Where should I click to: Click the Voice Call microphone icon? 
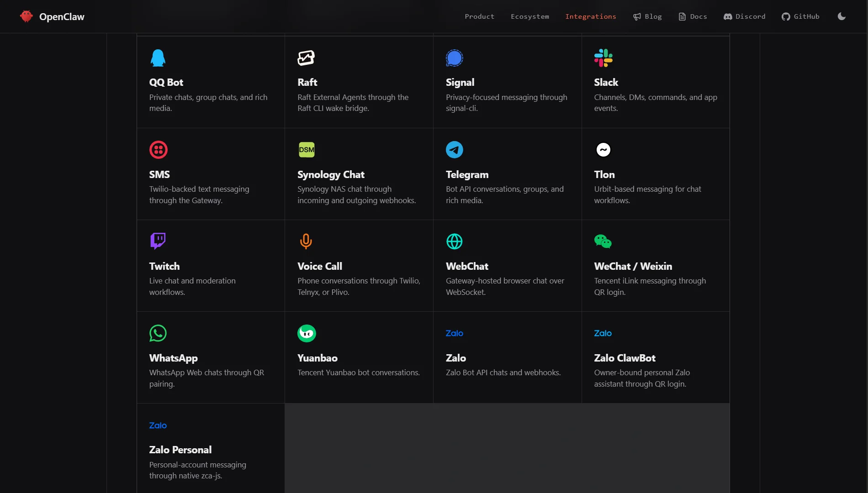point(306,241)
